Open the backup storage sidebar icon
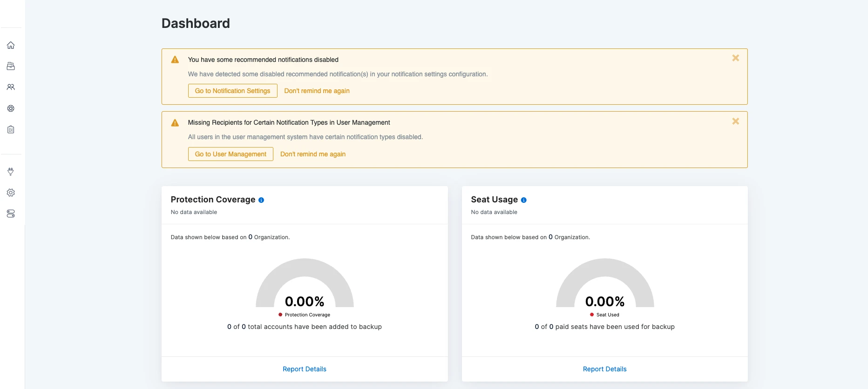 click(x=11, y=66)
